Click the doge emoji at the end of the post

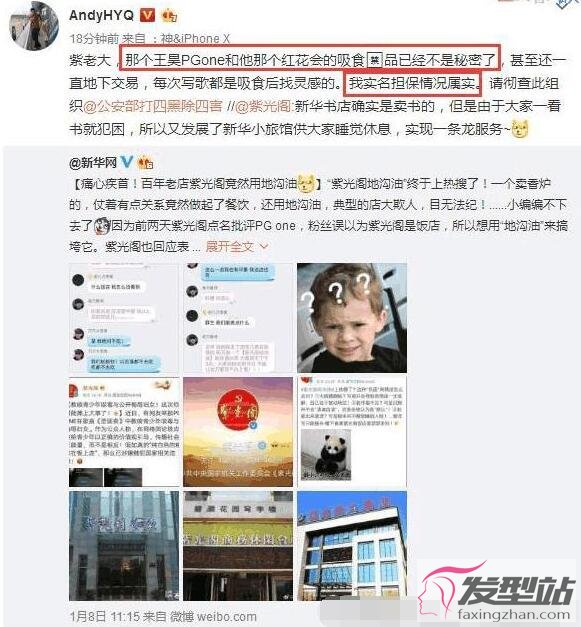click(520, 129)
